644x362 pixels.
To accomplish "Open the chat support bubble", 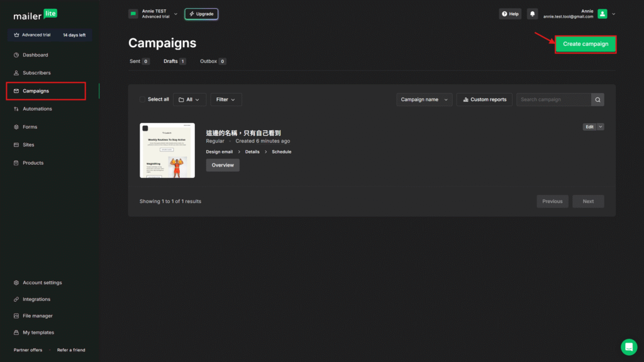I will (x=628, y=346).
